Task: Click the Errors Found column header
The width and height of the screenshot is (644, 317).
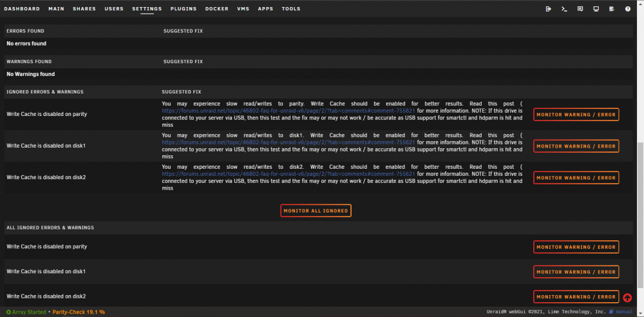Action: click(x=26, y=31)
